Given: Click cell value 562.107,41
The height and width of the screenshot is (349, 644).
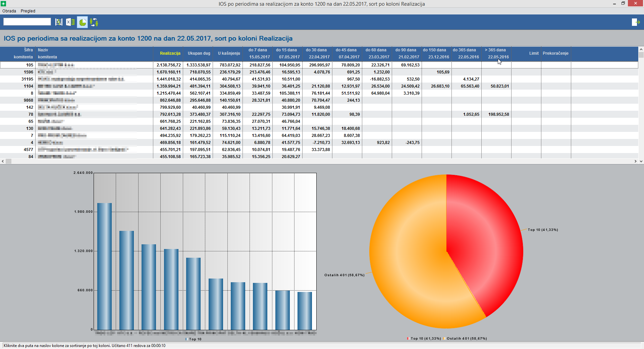Looking at the screenshot, I should (x=200, y=93).
